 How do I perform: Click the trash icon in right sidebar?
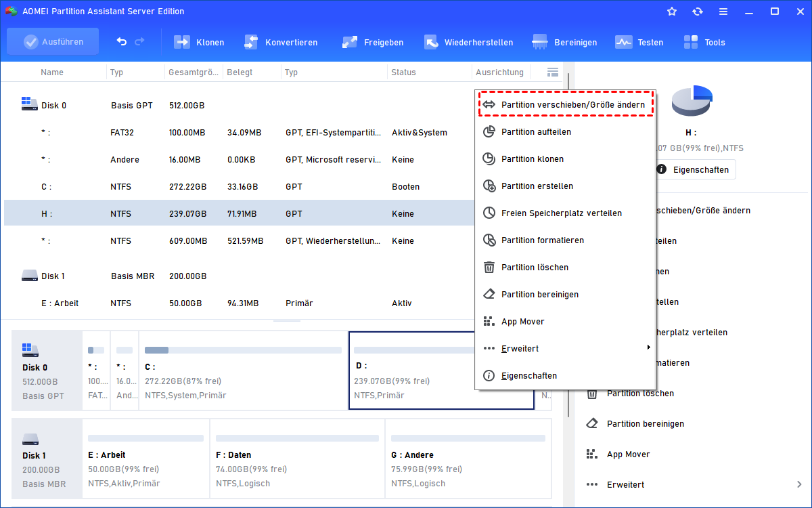[x=592, y=393]
